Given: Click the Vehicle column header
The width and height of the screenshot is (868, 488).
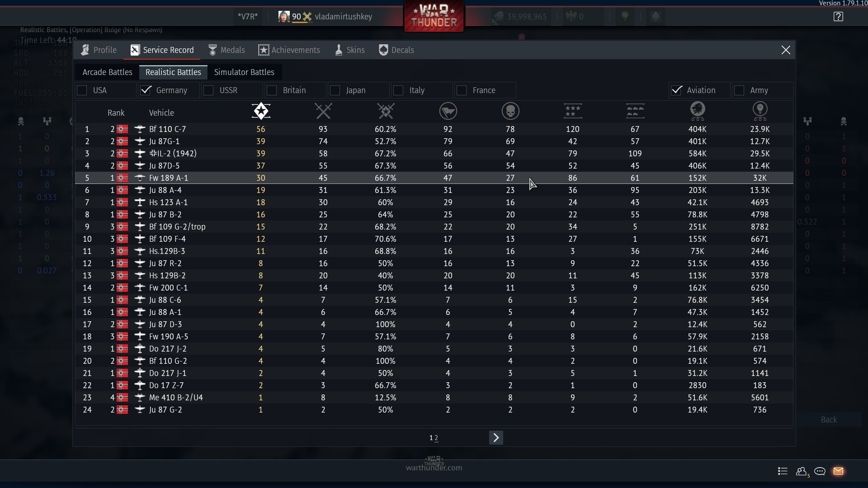Looking at the screenshot, I should point(161,113).
